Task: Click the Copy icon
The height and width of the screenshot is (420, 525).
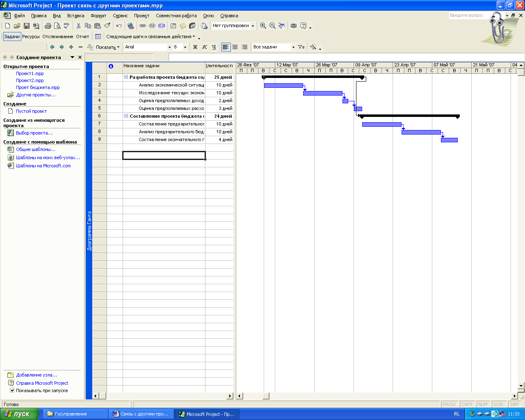Action: (88, 26)
